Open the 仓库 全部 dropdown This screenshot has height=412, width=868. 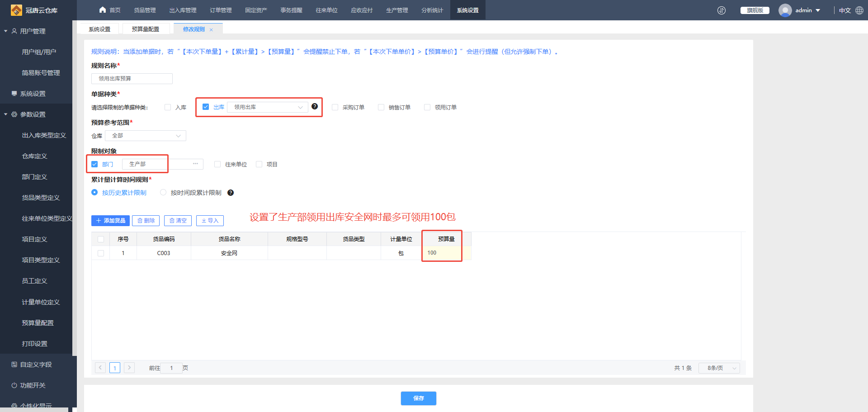[x=146, y=136]
